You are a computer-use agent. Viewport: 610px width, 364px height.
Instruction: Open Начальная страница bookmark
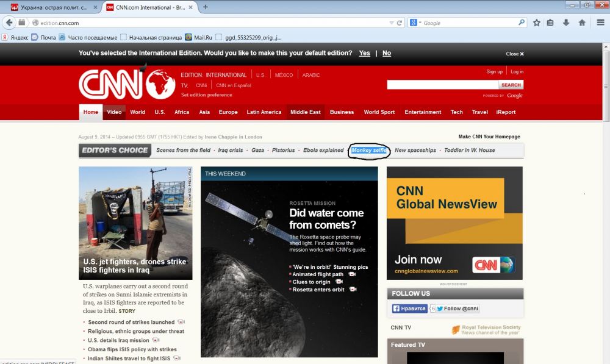click(x=151, y=37)
